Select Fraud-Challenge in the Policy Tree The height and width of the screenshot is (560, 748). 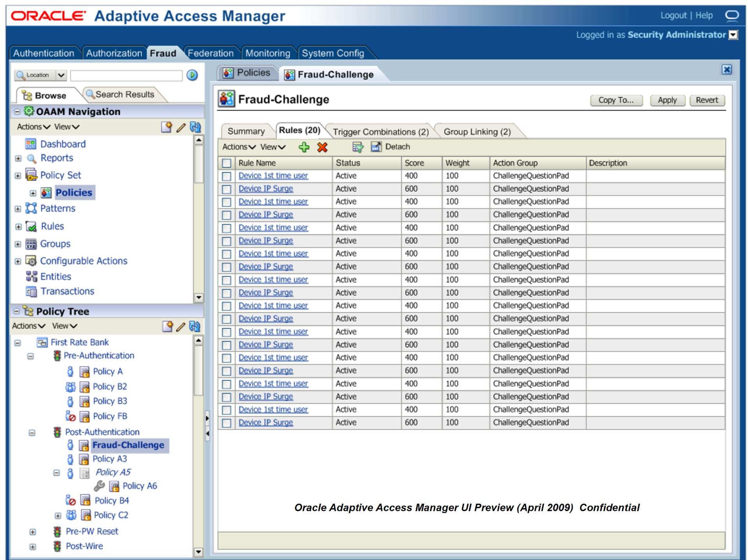128,445
